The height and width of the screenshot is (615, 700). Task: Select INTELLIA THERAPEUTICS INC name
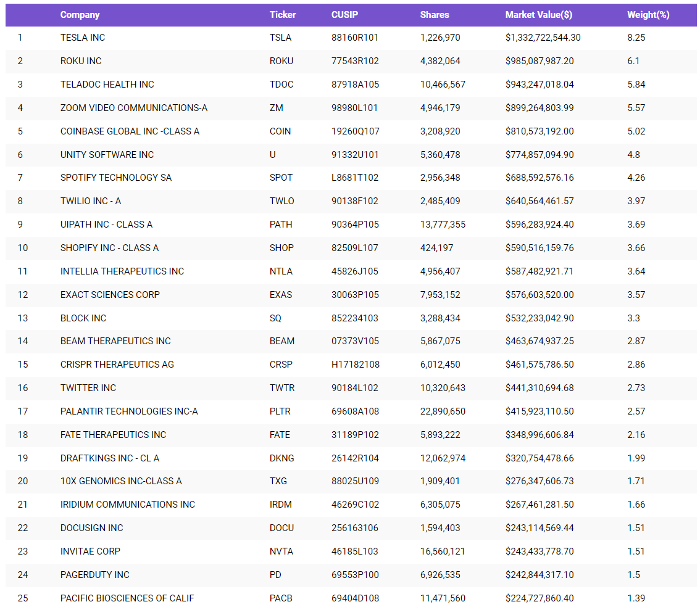(122, 271)
